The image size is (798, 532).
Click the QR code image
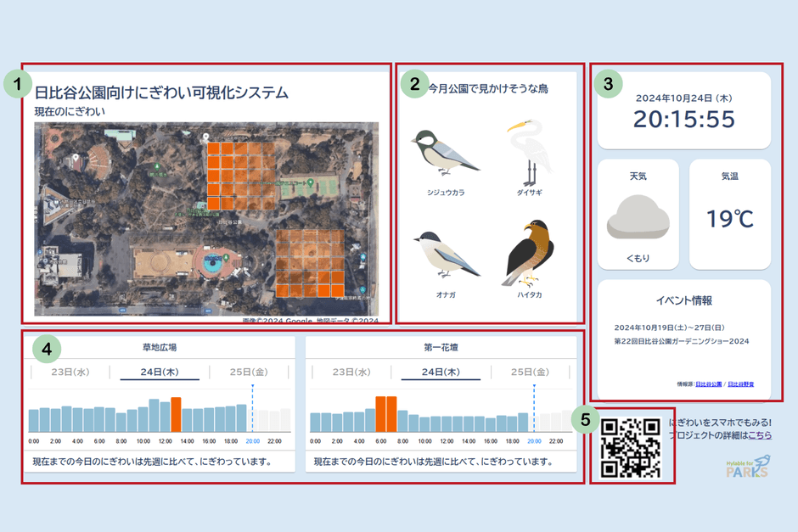630,447
